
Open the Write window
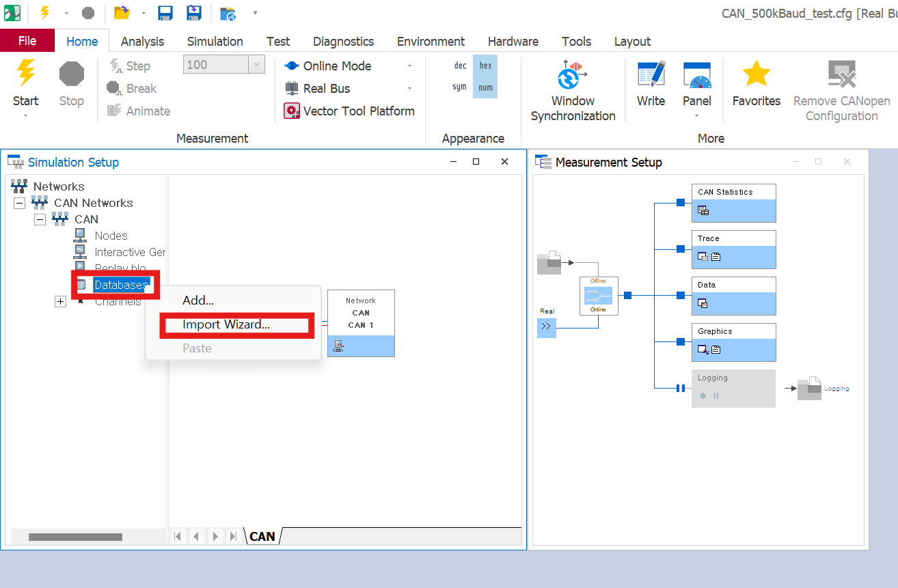(x=651, y=83)
